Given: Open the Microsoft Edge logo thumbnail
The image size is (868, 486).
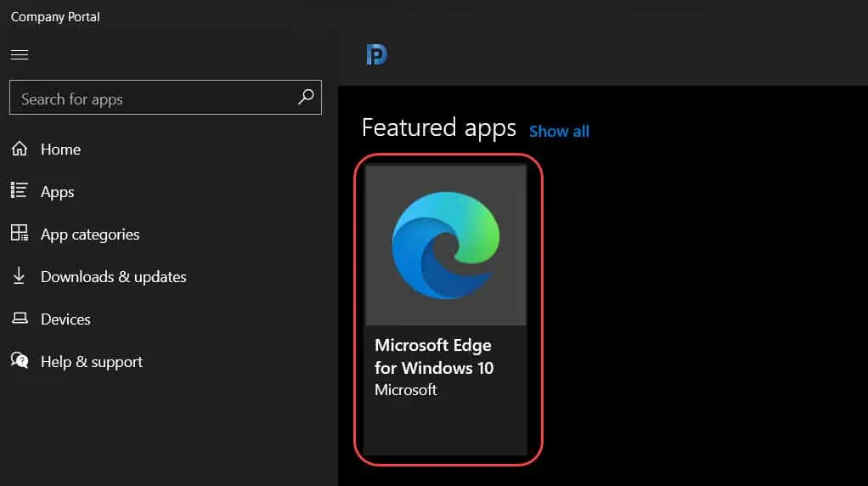Looking at the screenshot, I should [x=446, y=246].
